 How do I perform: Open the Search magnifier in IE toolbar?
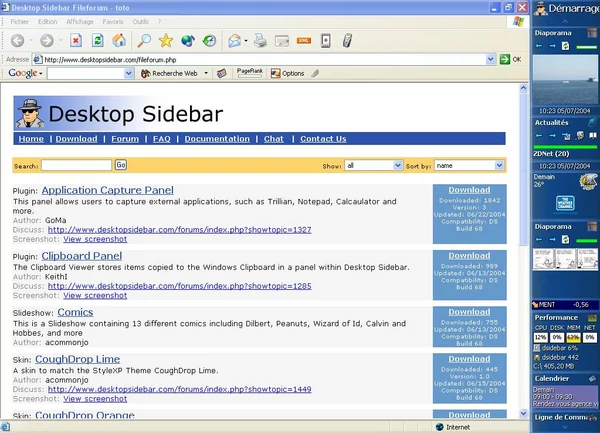pyautogui.click(x=144, y=40)
